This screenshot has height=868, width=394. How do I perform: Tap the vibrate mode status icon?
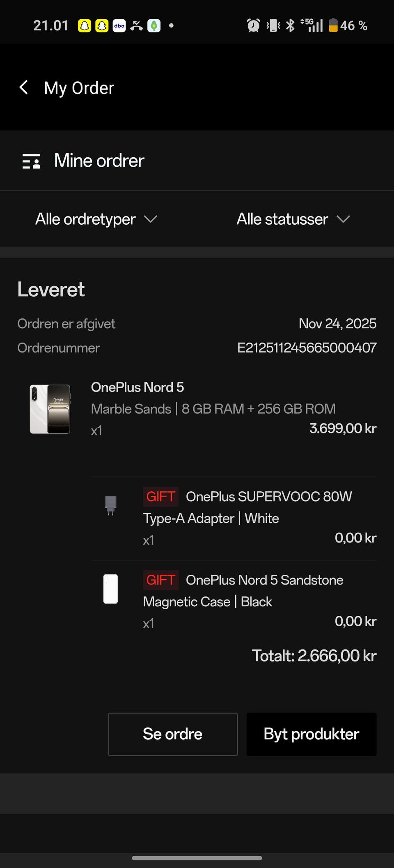tap(273, 25)
